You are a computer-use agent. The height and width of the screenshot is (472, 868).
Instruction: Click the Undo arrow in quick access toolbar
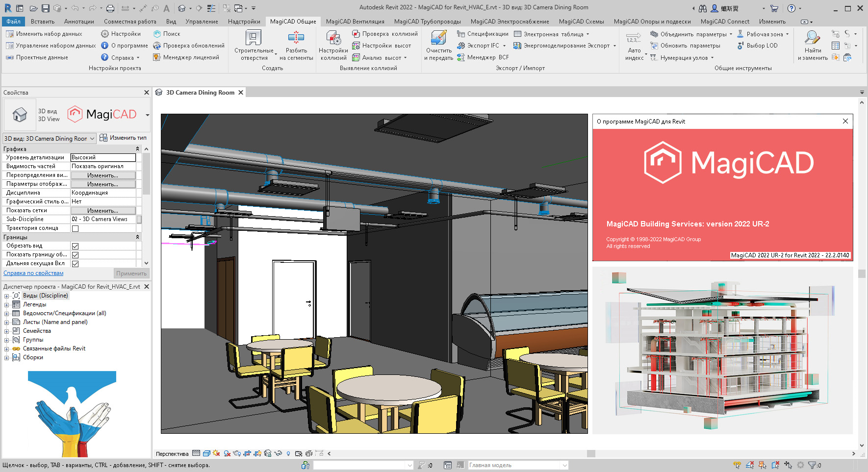click(x=75, y=8)
